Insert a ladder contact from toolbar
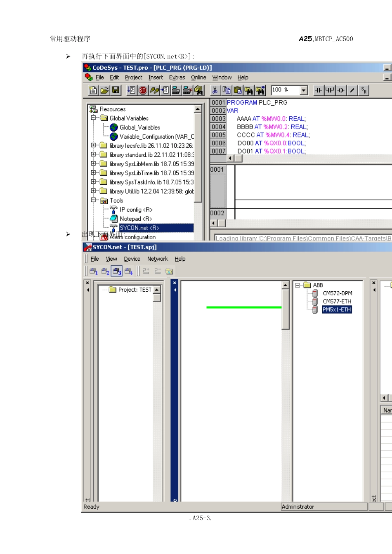Screen dimensions: 392x554 pos(319,90)
